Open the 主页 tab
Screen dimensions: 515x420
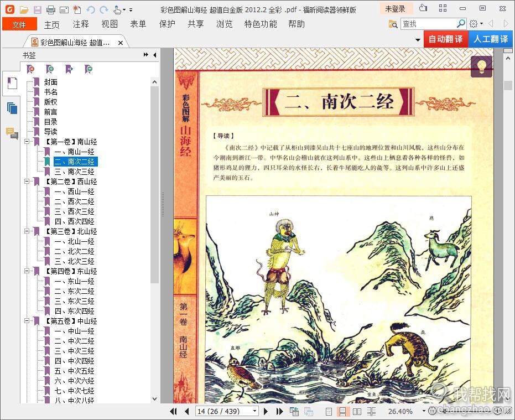tap(51, 24)
